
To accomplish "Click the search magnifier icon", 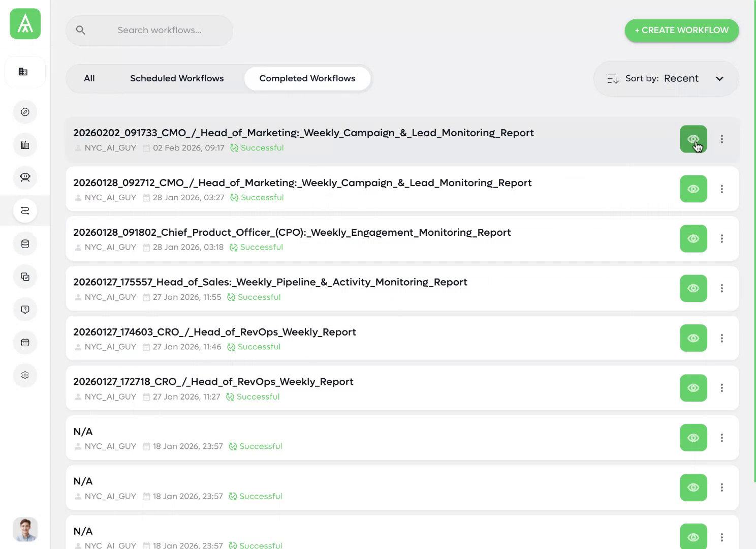I will click(x=80, y=30).
